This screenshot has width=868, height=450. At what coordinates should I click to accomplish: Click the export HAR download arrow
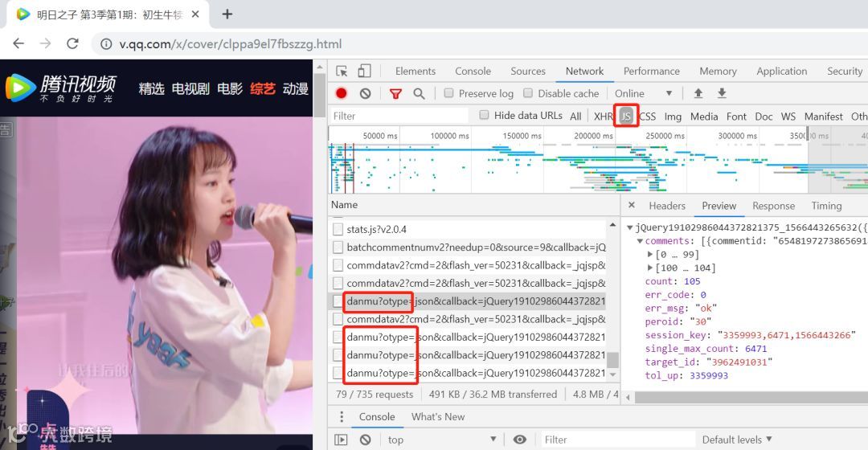pyautogui.click(x=722, y=93)
